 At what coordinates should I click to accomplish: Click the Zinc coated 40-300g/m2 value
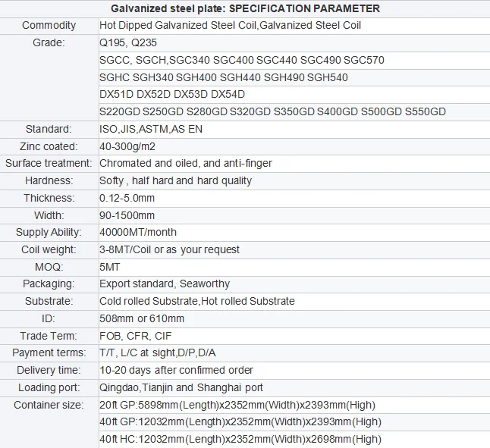130,146
